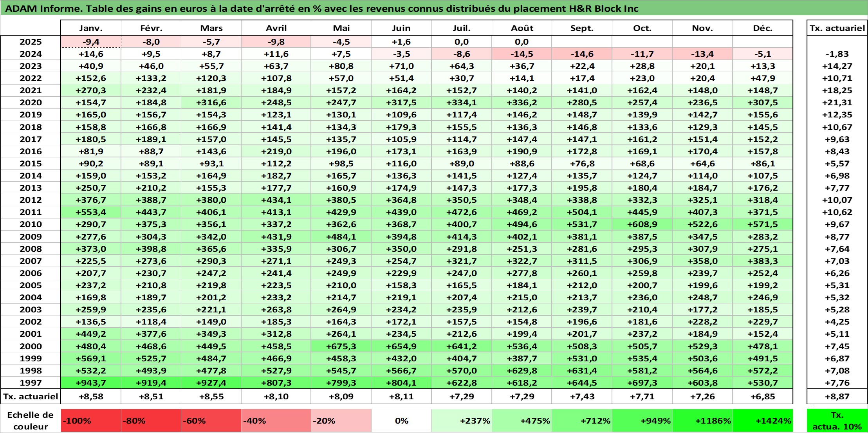Click the +1424% green color scale swatch

pos(763,420)
